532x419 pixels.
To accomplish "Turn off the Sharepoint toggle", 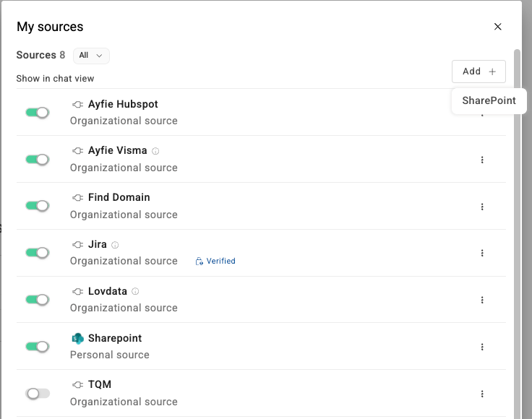I will pyautogui.click(x=37, y=347).
